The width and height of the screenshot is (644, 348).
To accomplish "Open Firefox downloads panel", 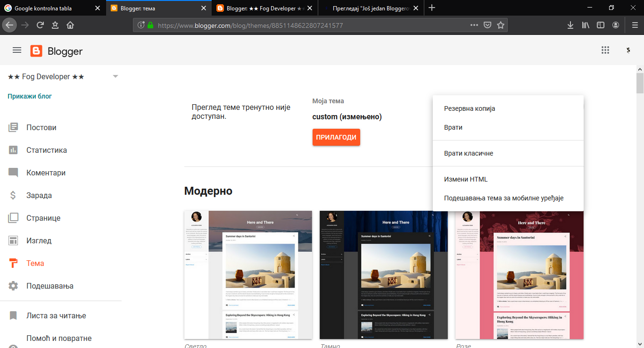I will pos(570,25).
